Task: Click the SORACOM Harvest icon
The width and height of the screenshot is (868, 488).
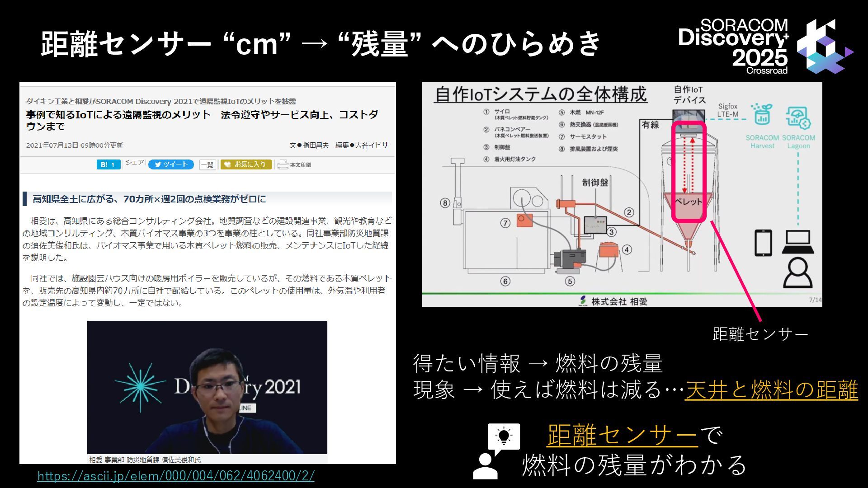Action: click(762, 115)
